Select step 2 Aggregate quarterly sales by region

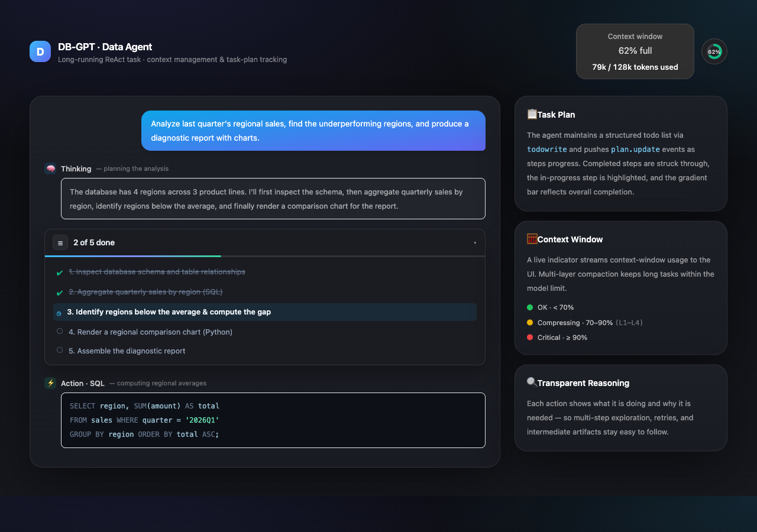click(x=265, y=292)
